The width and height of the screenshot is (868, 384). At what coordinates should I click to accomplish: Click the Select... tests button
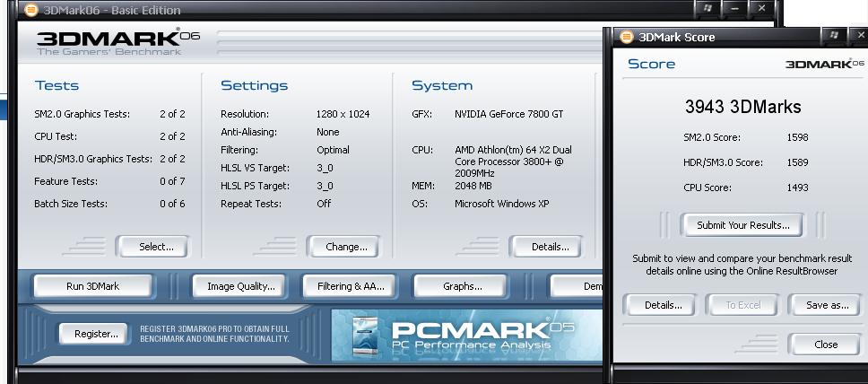152,247
